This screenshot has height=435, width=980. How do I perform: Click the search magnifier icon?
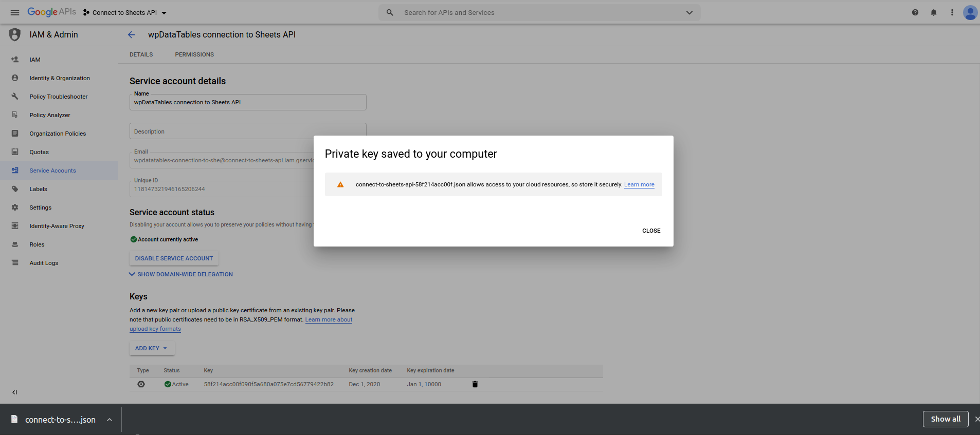tap(390, 12)
